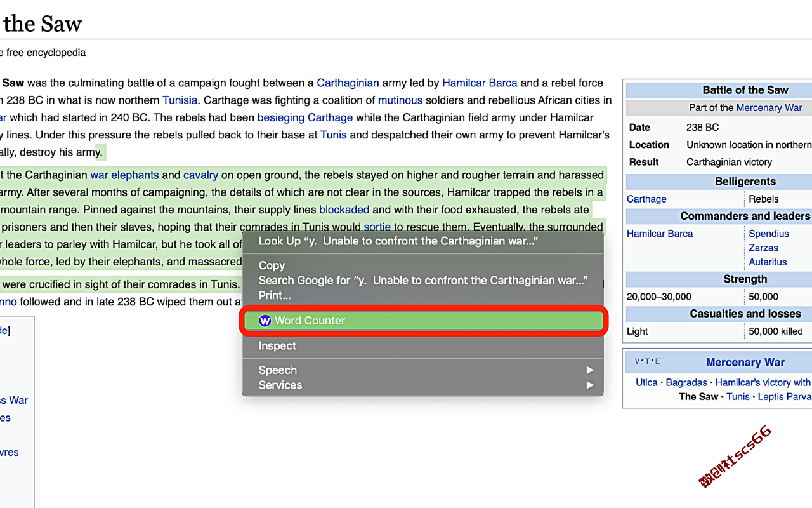Click Carthage under Belligerents in infobox

click(x=646, y=199)
